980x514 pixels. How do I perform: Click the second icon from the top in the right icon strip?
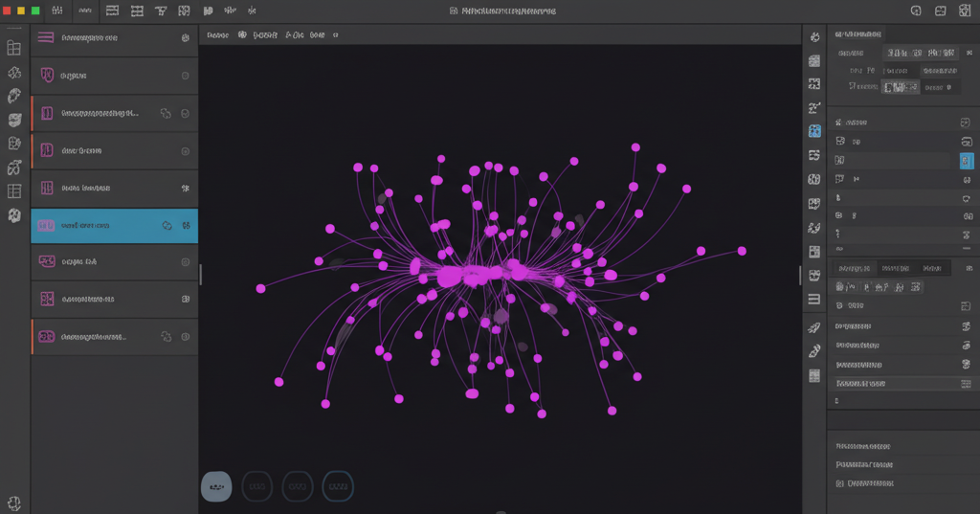click(x=813, y=60)
